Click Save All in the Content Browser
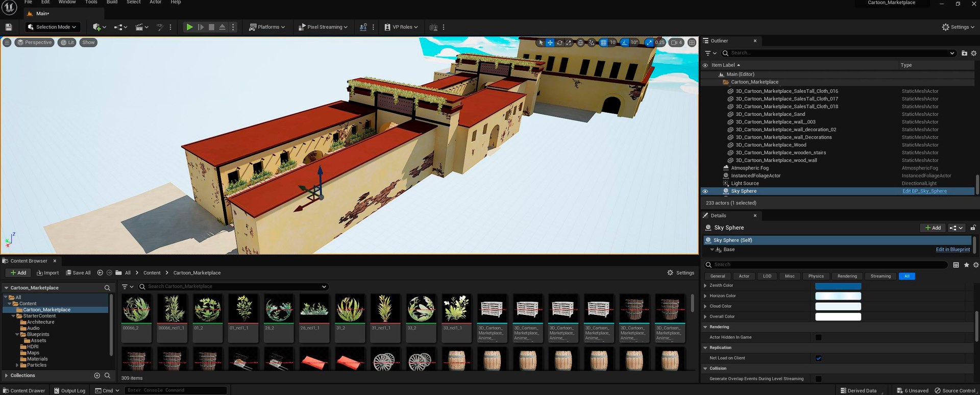Screen dimensions: 980x395 tap(78, 273)
